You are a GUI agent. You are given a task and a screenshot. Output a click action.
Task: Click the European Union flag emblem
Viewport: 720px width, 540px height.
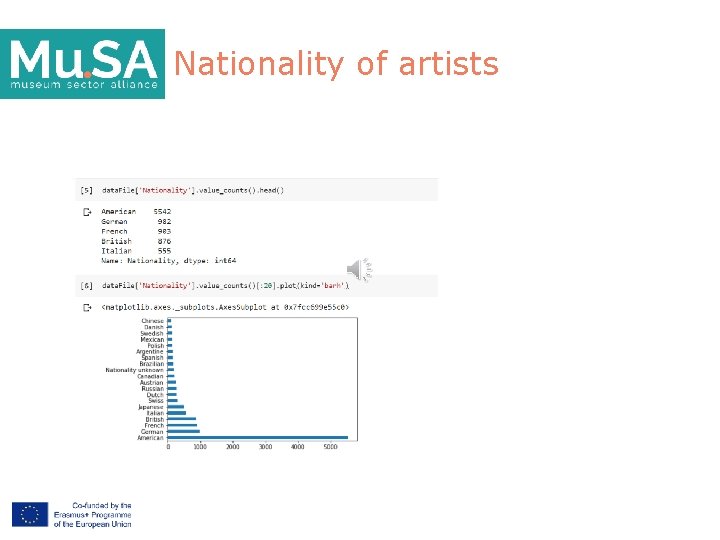30,514
